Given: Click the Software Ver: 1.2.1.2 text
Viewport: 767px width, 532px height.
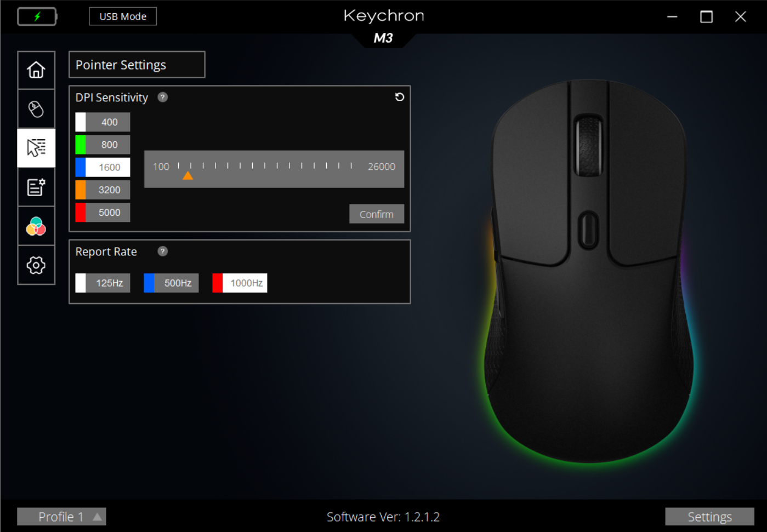Looking at the screenshot, I should [383, 517].
